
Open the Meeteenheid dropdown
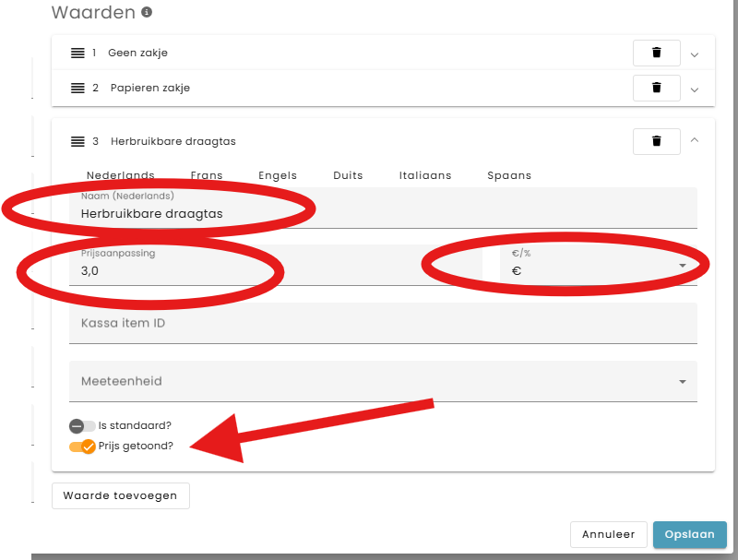point(383,381)
